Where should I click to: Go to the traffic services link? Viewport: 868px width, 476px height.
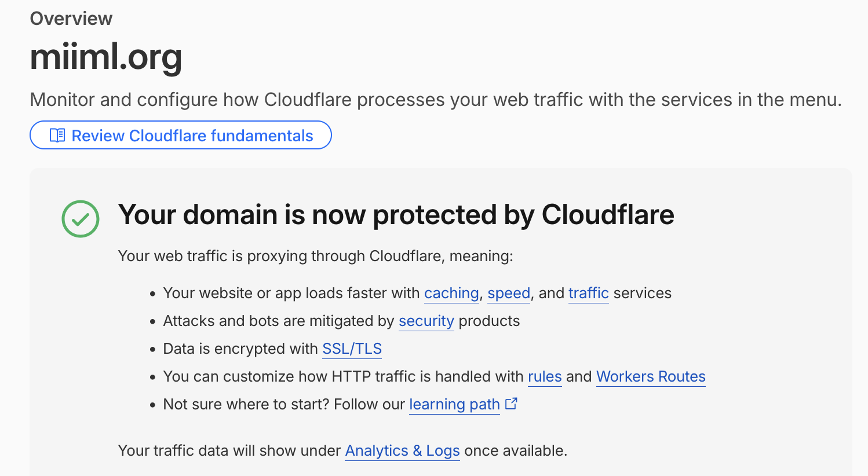click(x=588, y=293)
